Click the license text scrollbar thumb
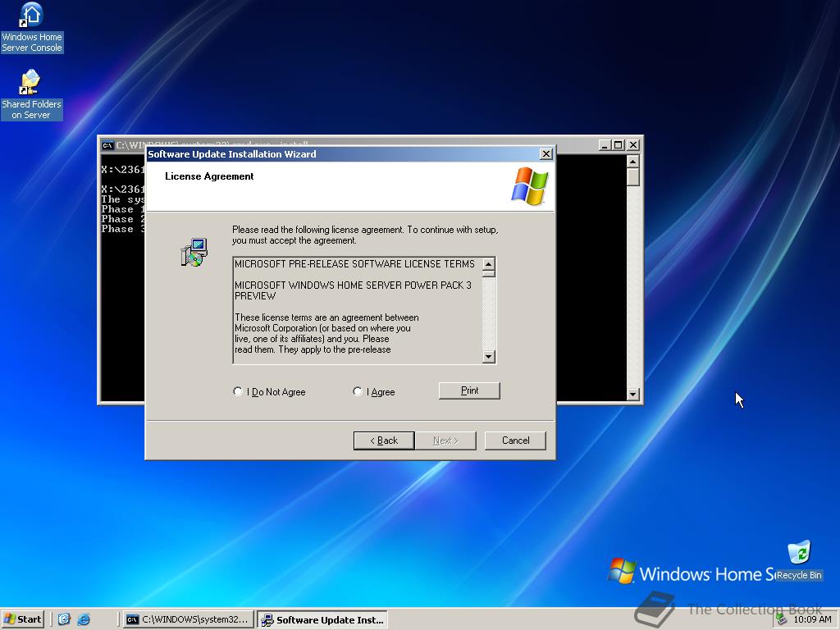 coord(489,274)
